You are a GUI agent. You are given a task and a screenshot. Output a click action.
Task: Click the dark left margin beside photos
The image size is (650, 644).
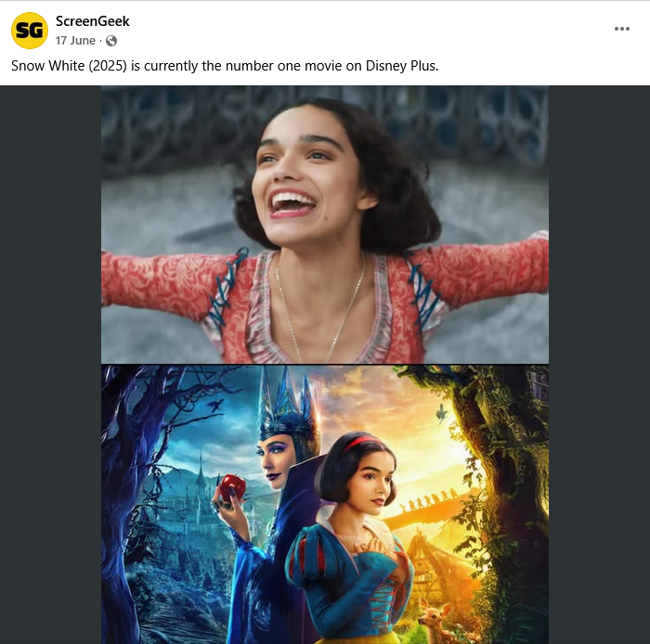coord(50,365)
